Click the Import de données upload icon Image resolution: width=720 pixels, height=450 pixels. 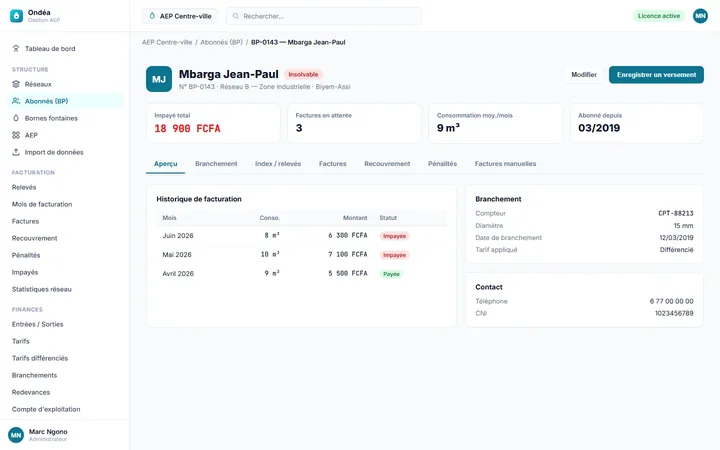tap(16, 152)
